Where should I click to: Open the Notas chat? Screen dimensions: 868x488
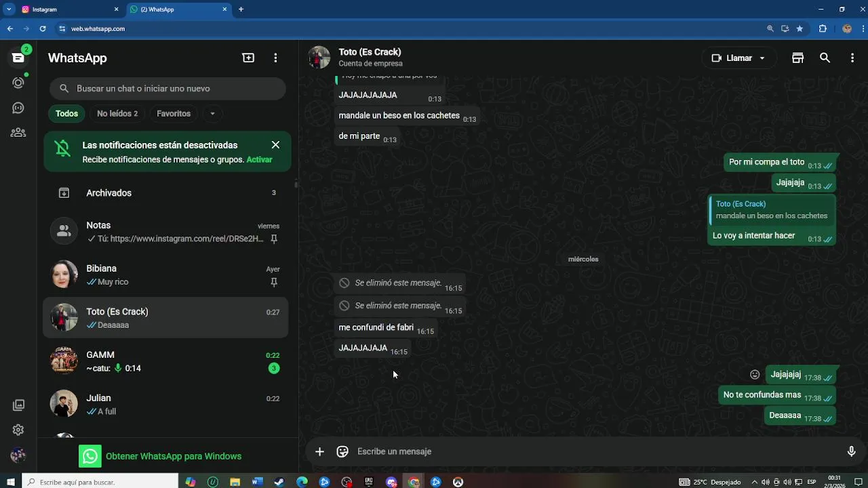point(165,232)
